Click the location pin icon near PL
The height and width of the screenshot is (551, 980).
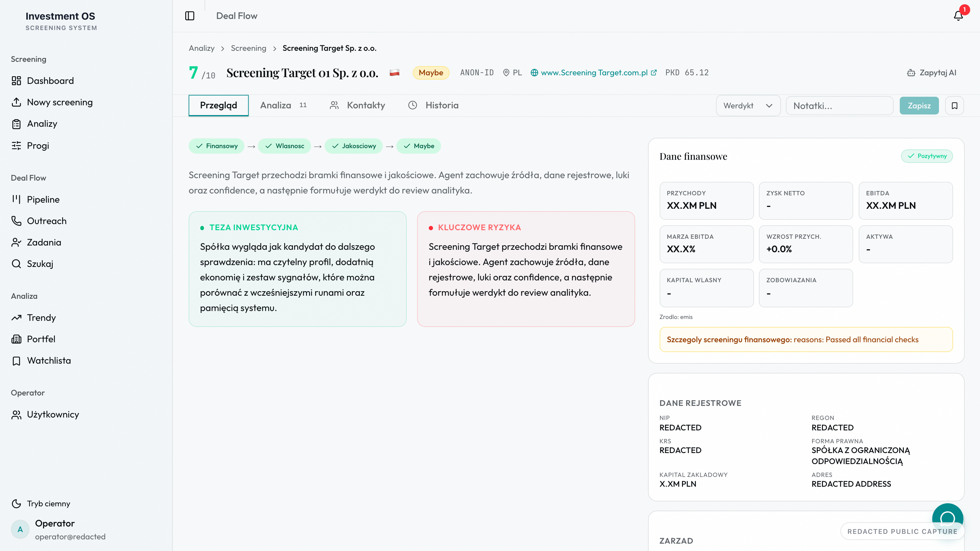506,73
